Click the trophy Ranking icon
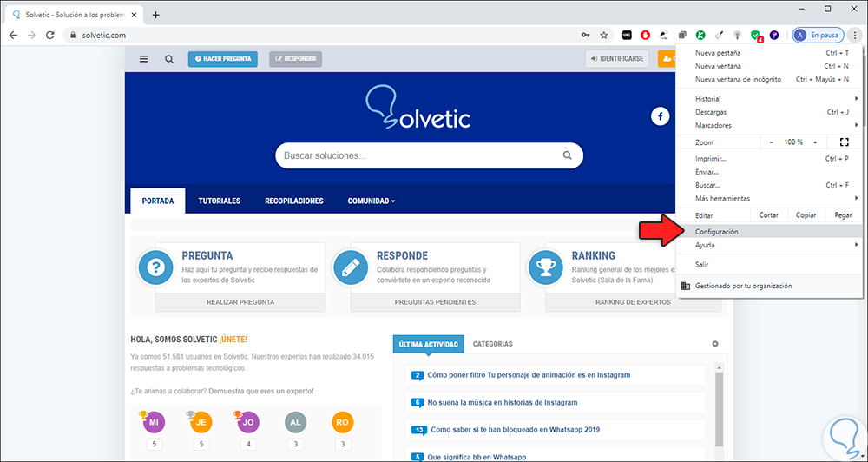Viewport: 868px width, 462px height. (x=546, y=267)
